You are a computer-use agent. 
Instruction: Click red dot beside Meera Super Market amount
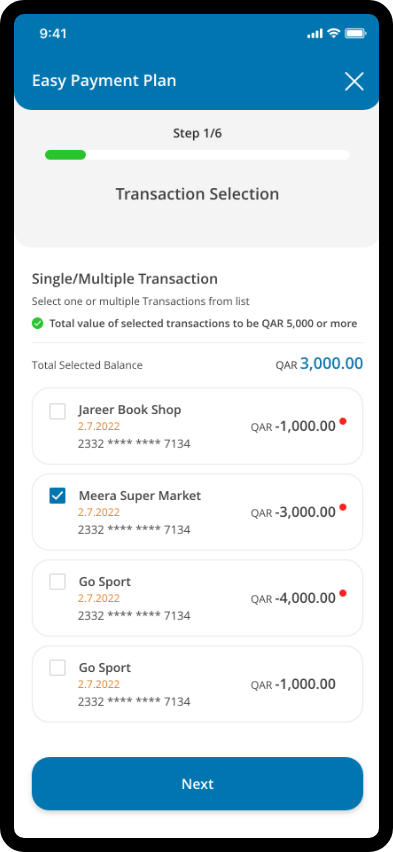tap(343, 507)
